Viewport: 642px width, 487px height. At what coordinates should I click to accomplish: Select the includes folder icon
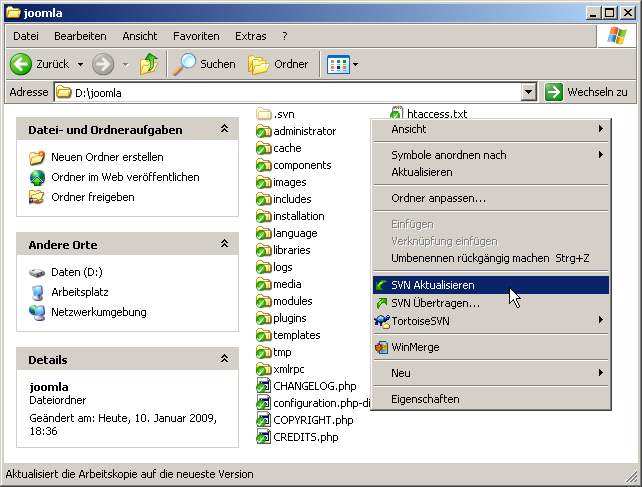264,199
